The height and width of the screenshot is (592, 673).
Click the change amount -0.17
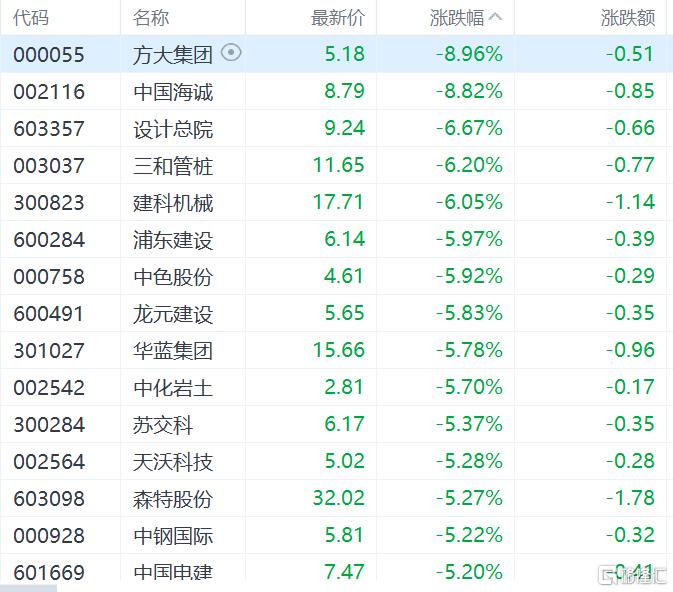coord(630,387)
